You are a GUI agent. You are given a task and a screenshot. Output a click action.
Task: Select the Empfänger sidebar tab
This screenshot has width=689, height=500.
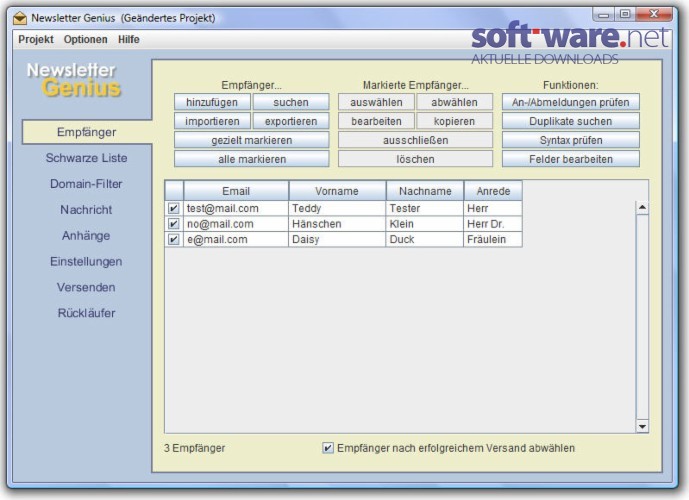click(x=87, y=132)
